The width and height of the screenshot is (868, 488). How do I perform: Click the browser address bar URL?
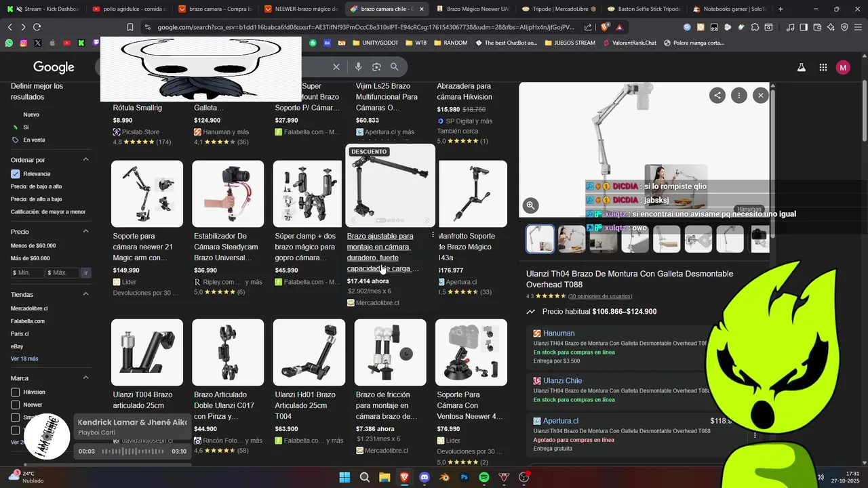(366, 27)
